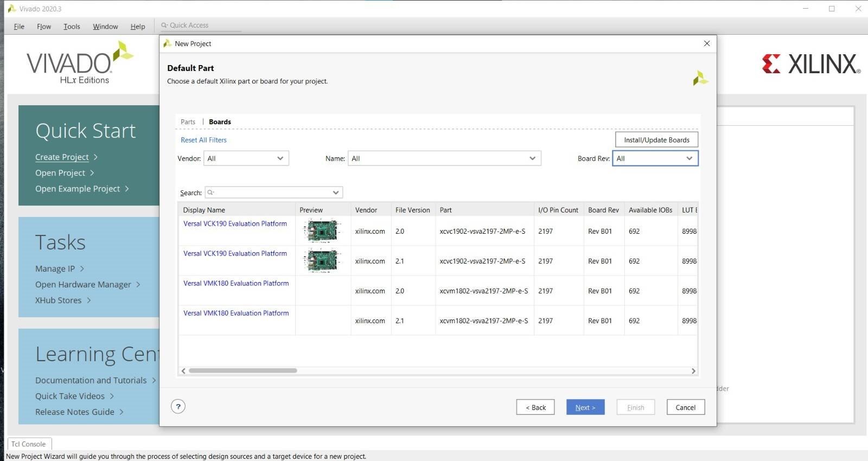Open the Board Rev dropdown
868x461 pixels.
coord(655,158)
